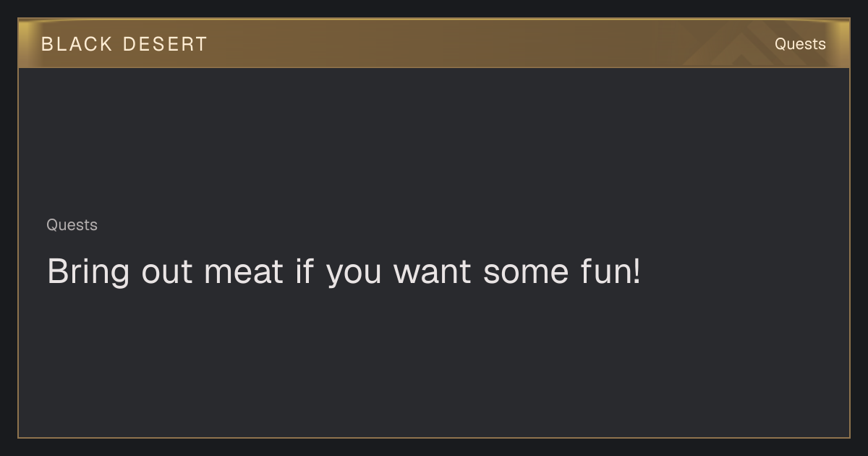Select the small Quests category label above the title
Screen dimensions: 868x456
72,225
